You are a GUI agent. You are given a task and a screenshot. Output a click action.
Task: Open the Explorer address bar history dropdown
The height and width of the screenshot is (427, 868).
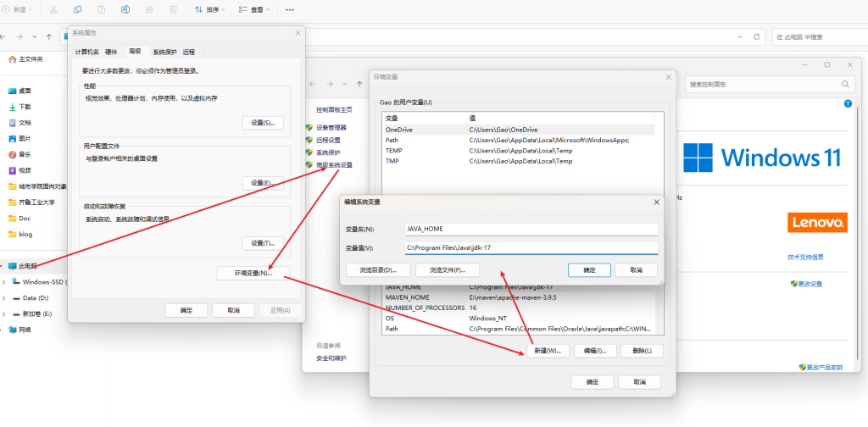point(740,36)
